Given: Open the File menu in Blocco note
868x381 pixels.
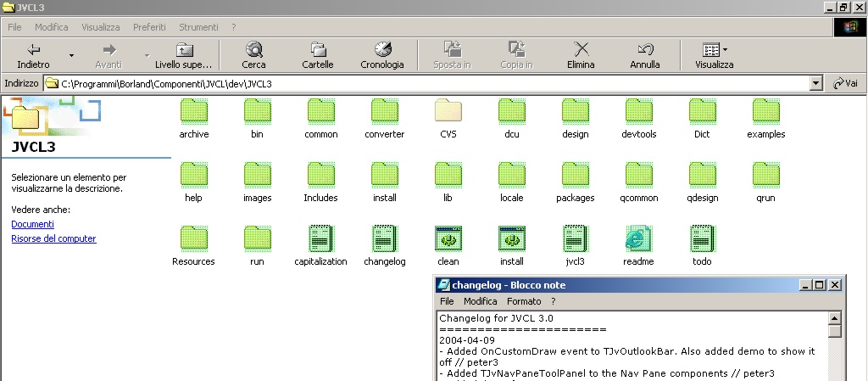Looking at the screenshot, I should (x=447, y=301).
